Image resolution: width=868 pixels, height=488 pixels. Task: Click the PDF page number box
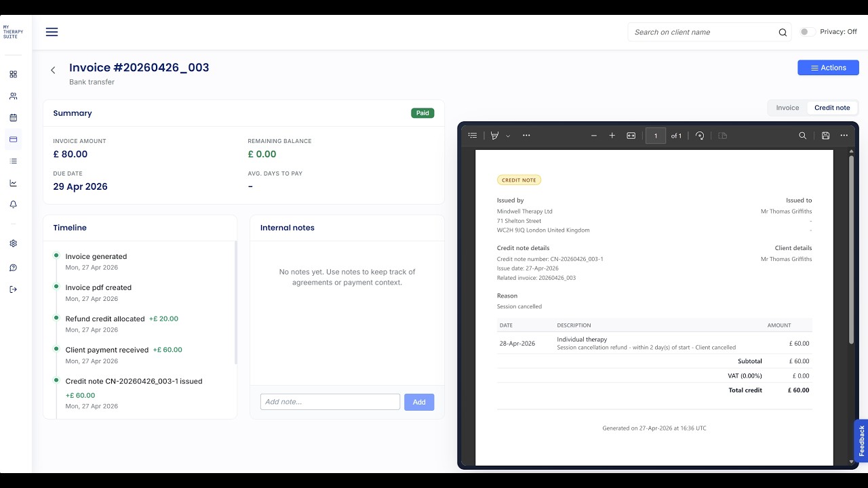[656, 136]
